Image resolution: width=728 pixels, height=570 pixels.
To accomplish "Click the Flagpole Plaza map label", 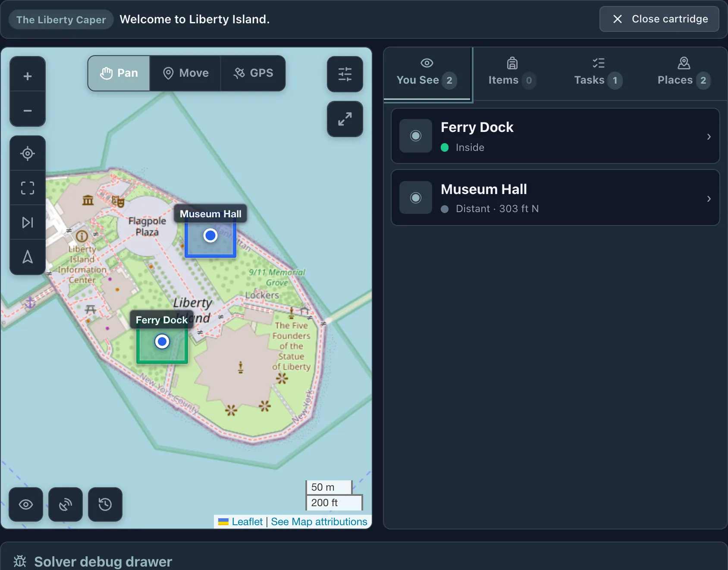I will [147, 226].
